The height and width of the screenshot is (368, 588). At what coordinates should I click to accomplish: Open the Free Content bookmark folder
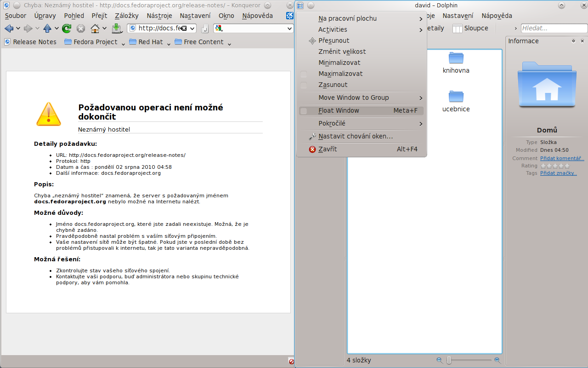point(203,42)
